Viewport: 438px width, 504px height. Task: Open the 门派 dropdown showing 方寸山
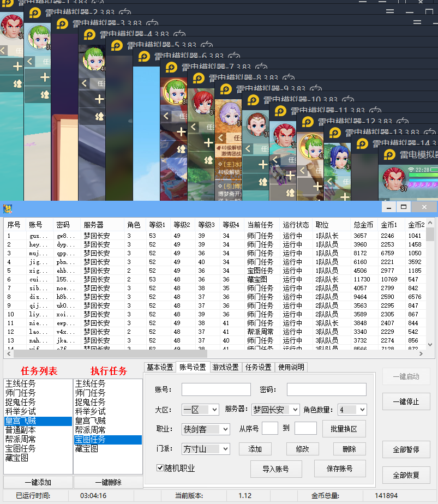(x=206, y=449)
